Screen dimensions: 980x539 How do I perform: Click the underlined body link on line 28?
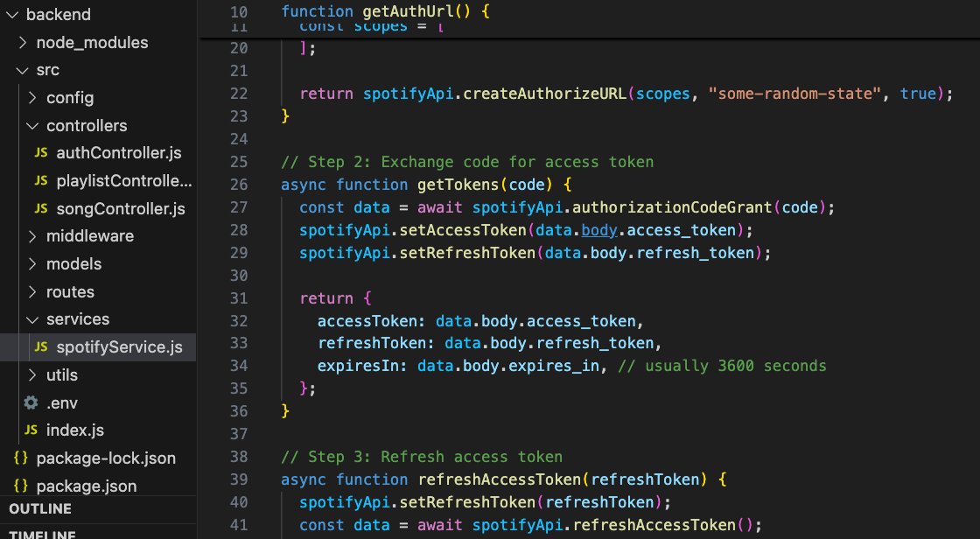click(x=599, y=230)
